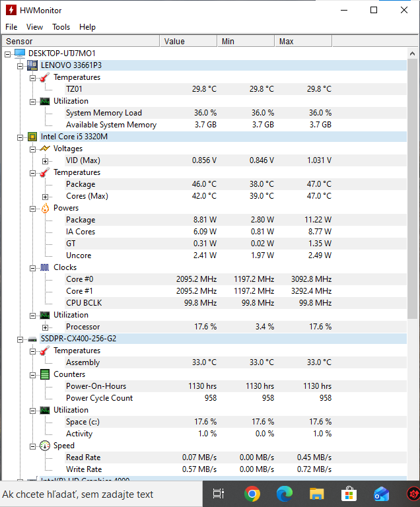Click the green Counters icon
This screenshot has width=420, height=507.
click(45, 374)
